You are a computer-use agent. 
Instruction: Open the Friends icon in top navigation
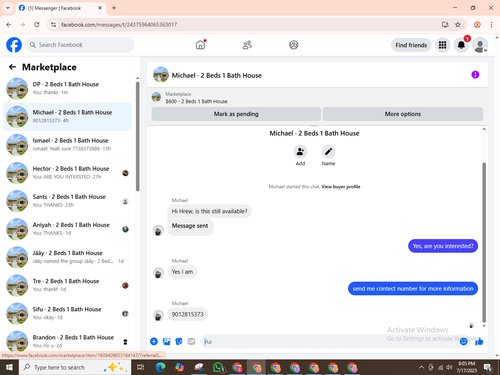247,45
